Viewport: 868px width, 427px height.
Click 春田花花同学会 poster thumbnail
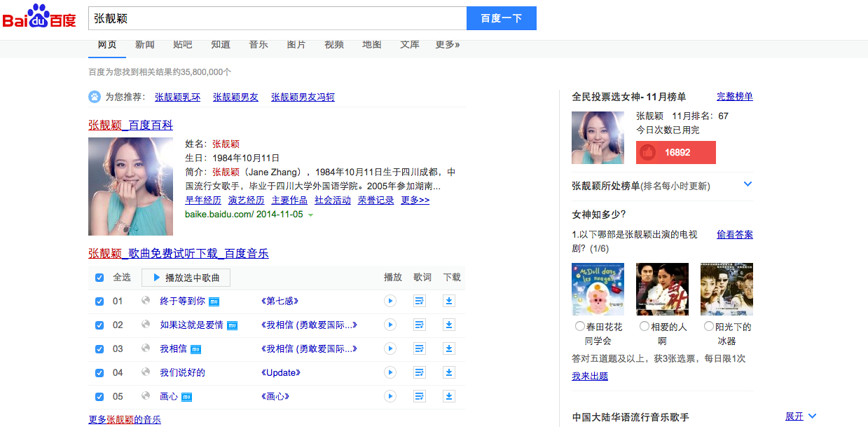[598, 290]
